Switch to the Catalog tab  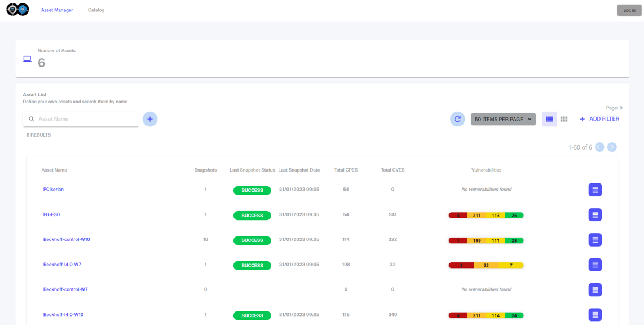point(96,10)
